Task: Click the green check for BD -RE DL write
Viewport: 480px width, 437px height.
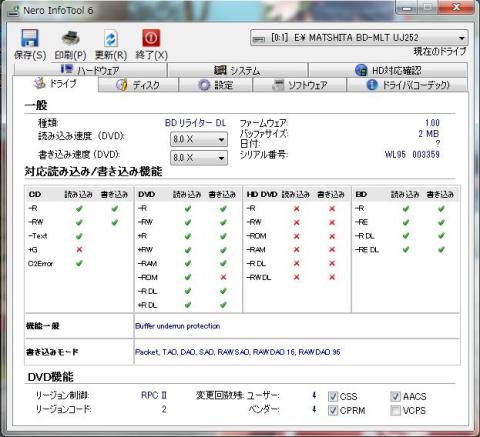Action: pos(441,249)
